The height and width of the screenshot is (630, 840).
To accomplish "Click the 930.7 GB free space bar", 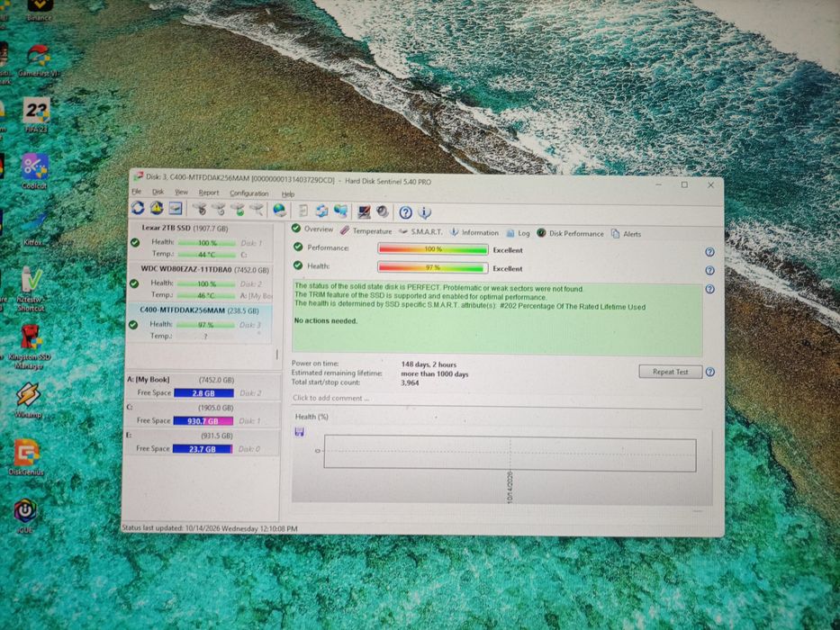I will [203, 421].
